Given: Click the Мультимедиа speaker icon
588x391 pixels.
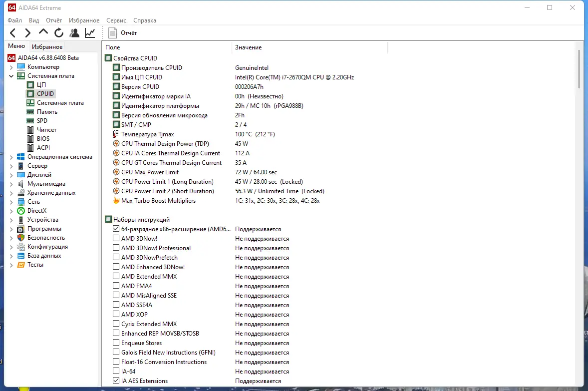Looking at the screenshot, I should tap(21, 184).
